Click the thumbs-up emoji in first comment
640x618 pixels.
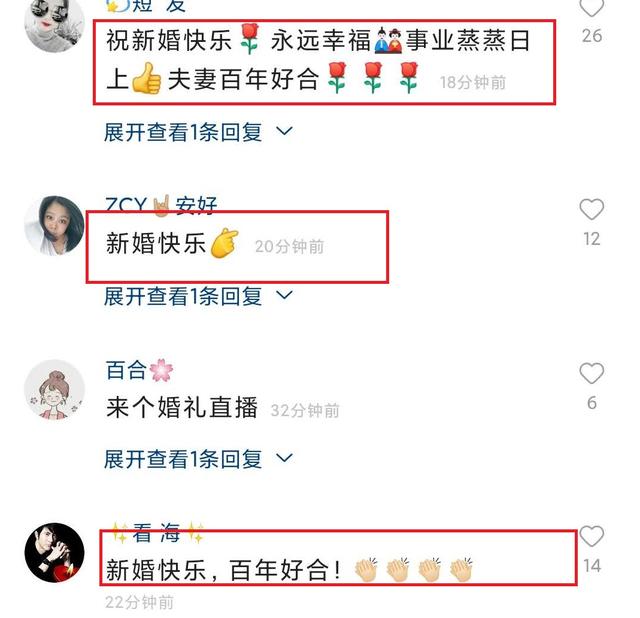click(147, 78)
